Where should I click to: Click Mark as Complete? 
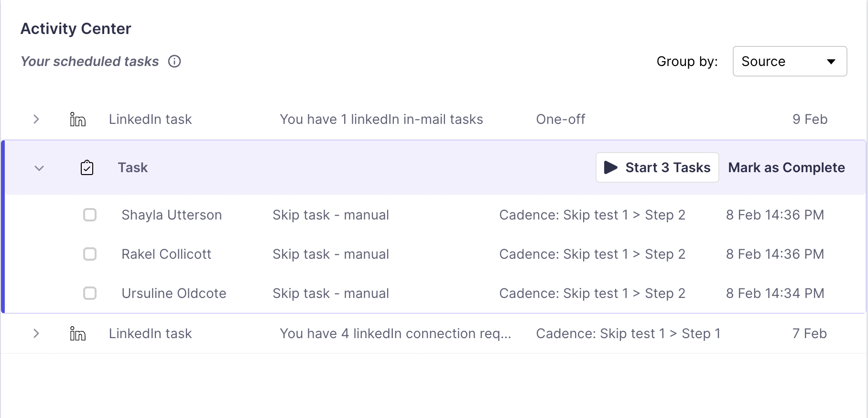click(786, 167)
